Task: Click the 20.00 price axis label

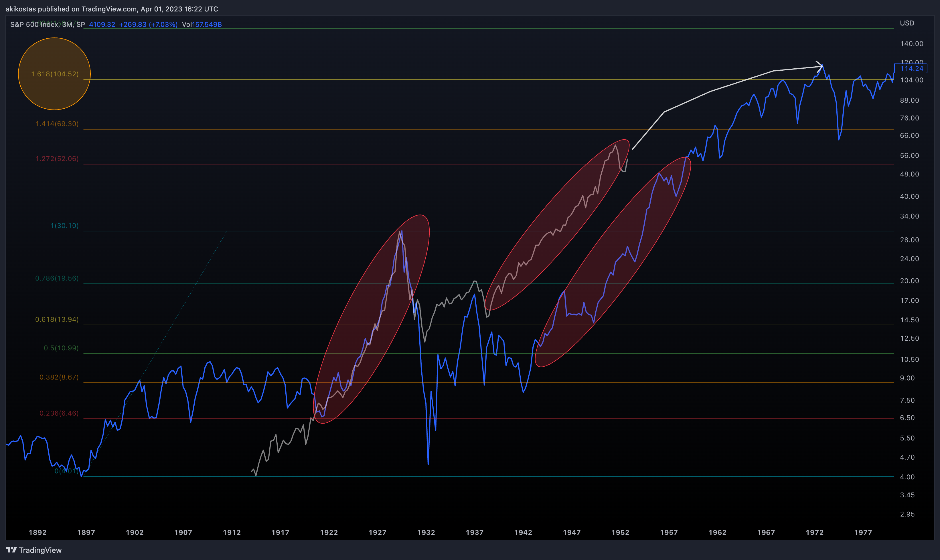Action: (x=909, y=281)
